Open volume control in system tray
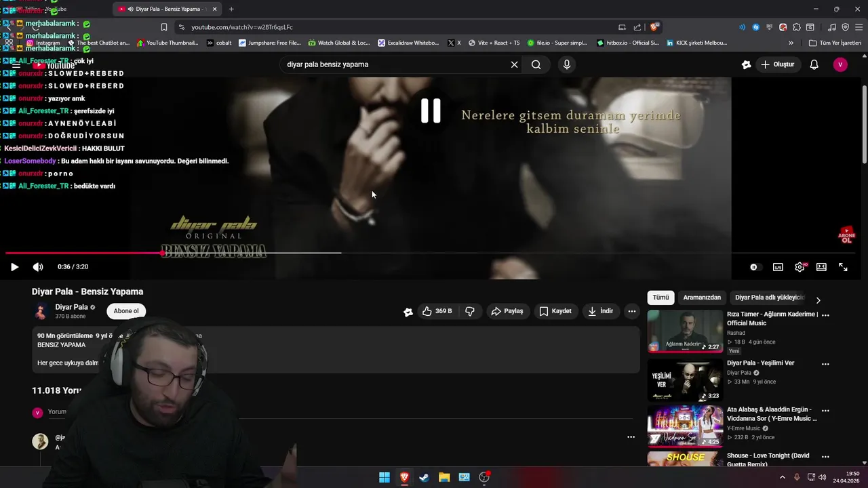The image size is (868, 488). 822,477
